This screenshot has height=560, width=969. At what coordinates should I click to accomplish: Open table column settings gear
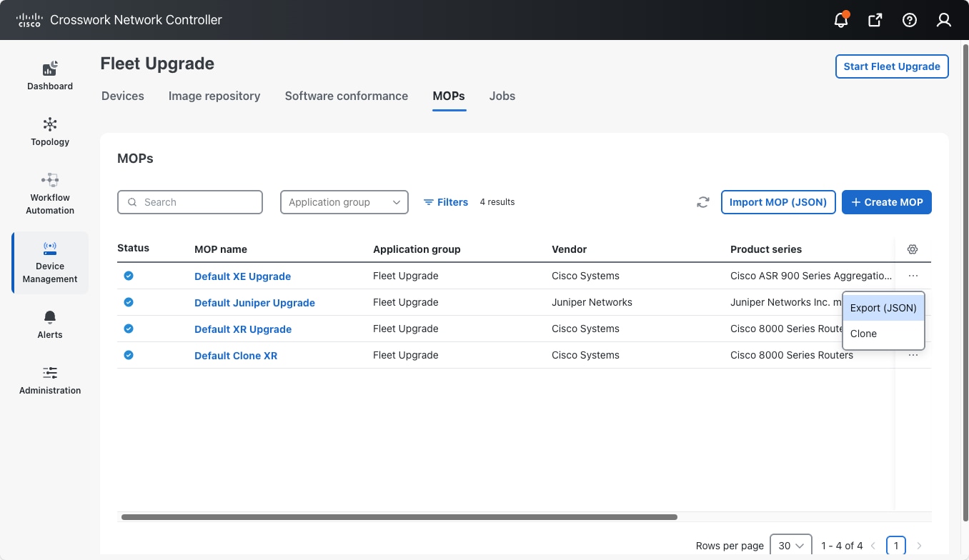(913, 249)
